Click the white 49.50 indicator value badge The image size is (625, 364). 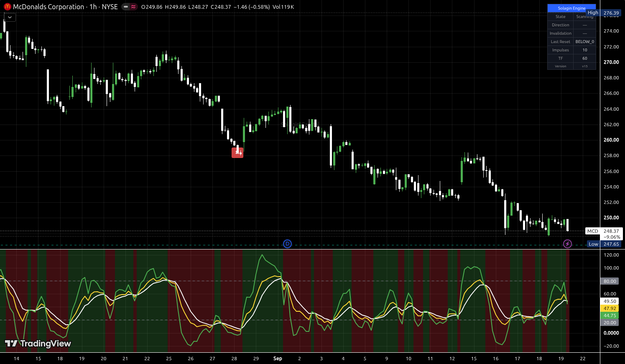[x=610, y=301]
